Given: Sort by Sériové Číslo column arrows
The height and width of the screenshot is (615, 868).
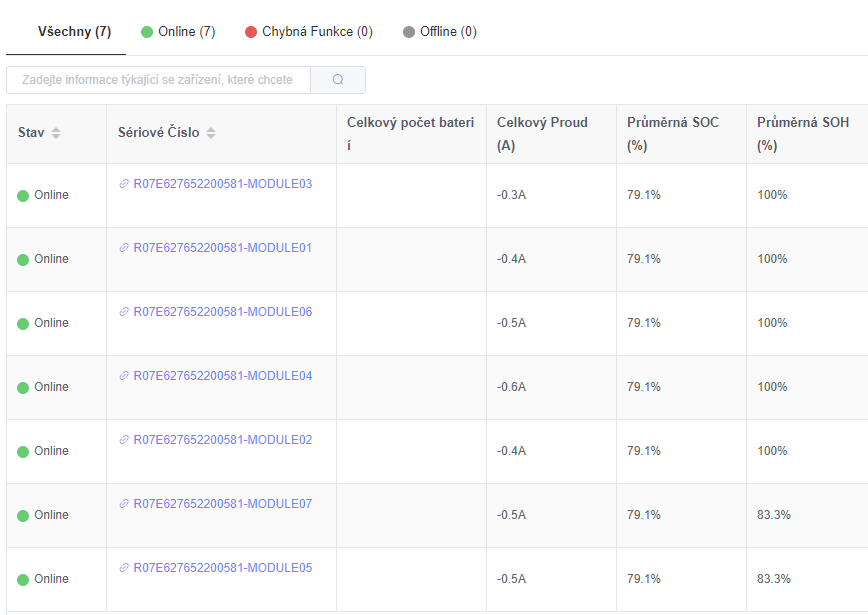Looking at the screenshot, I should coord(211,133).
